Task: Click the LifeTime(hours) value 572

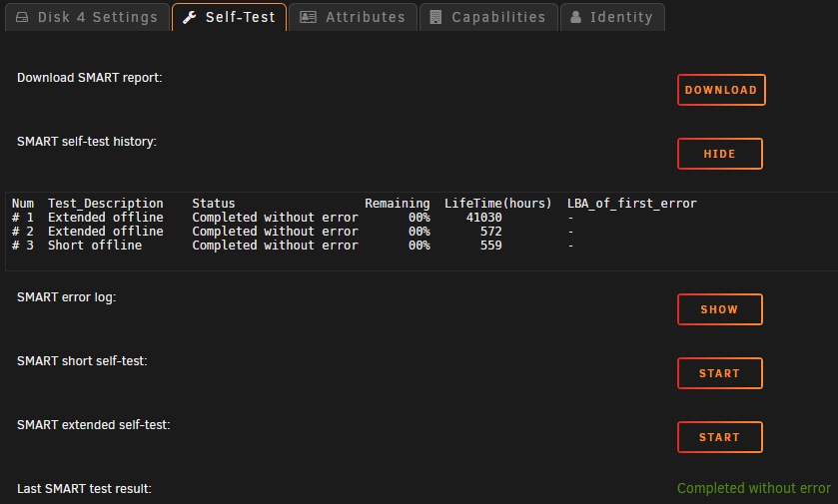Action: tap(490, 232)
